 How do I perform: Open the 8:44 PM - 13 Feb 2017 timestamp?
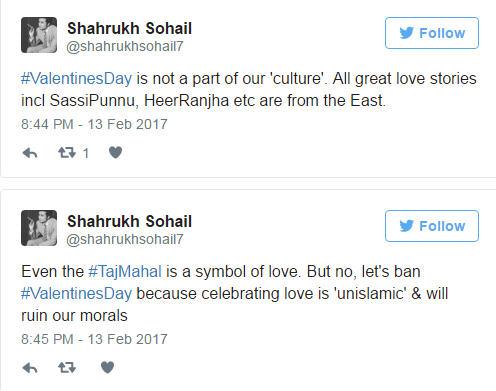(x=94, y=124)
